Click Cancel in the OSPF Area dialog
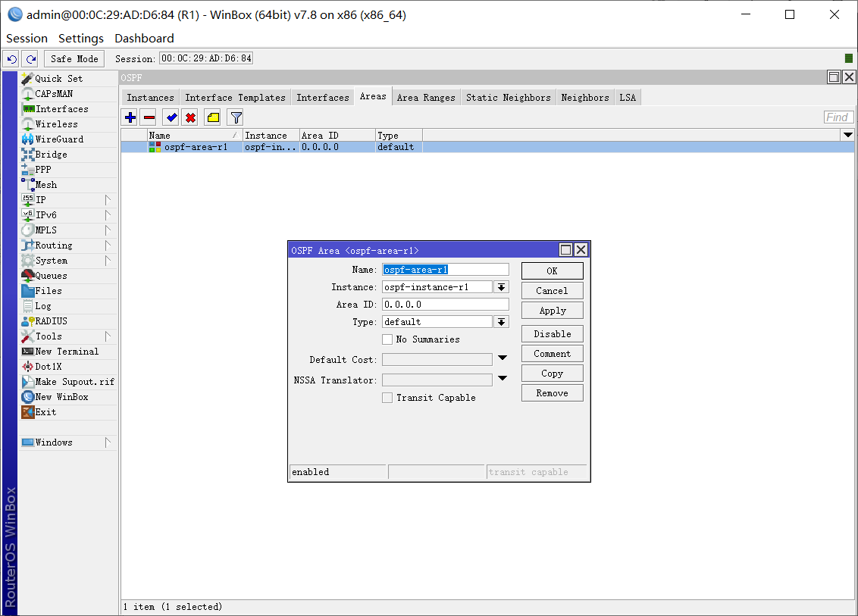The width and height of the screenshot is (858, 616). click(x=552, y=290)
